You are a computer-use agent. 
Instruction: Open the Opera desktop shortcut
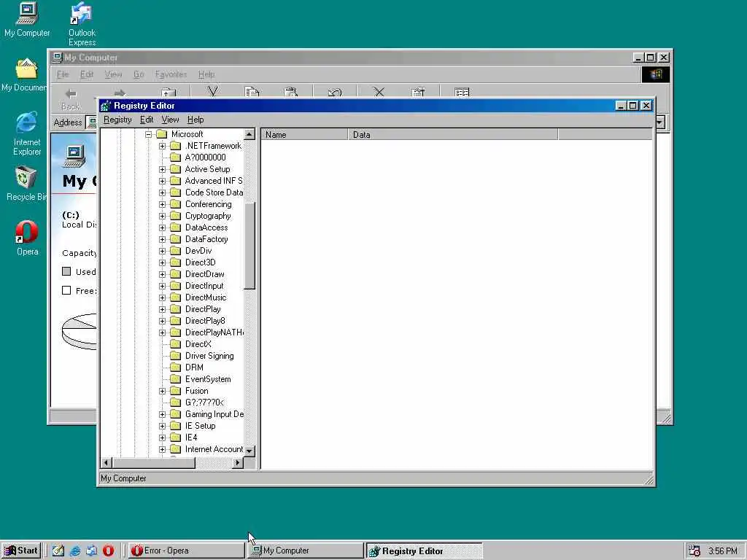pyautogui.click(x=27, y=238)
